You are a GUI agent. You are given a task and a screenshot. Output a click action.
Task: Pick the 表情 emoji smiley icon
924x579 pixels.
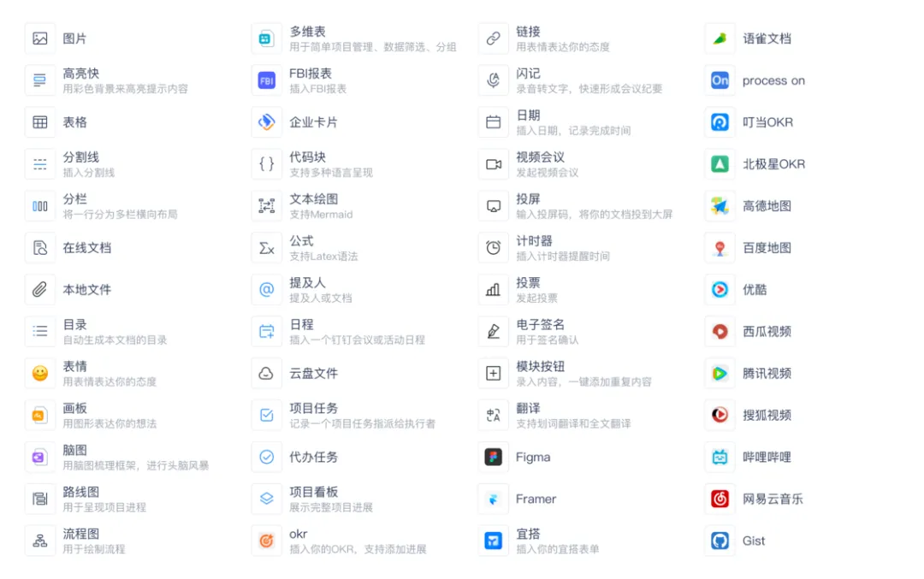(40, 374)
